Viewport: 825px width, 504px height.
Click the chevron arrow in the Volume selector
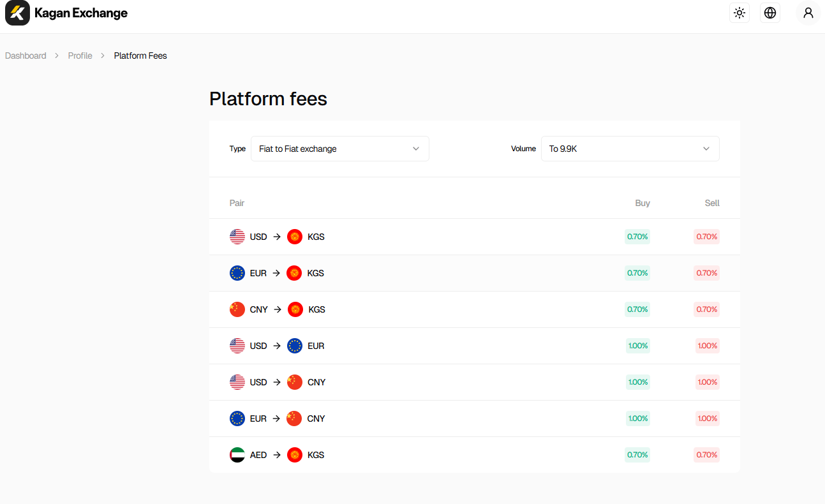(706, 149)
